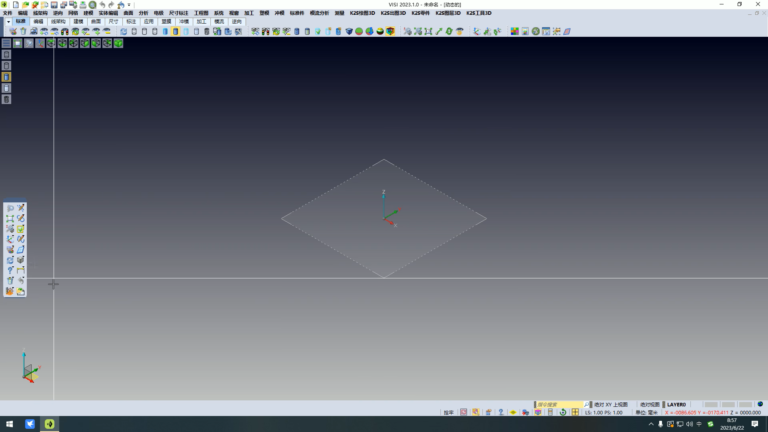Click the yellow diamond icon in the status bar
This screenshot has width=768, height=432.
pos(513,412)
